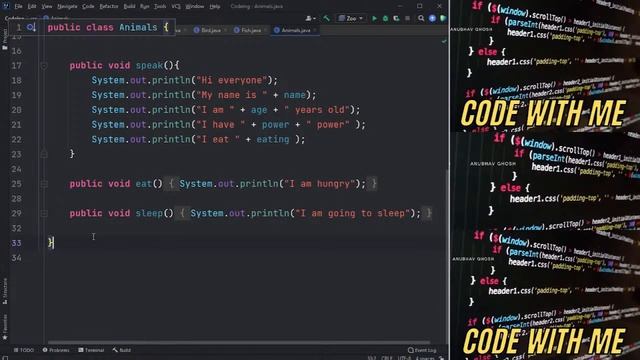This screenshot has height=360, width=640.
Task: Click the green shield icon in toolbar
Action: tap(443, 18)
